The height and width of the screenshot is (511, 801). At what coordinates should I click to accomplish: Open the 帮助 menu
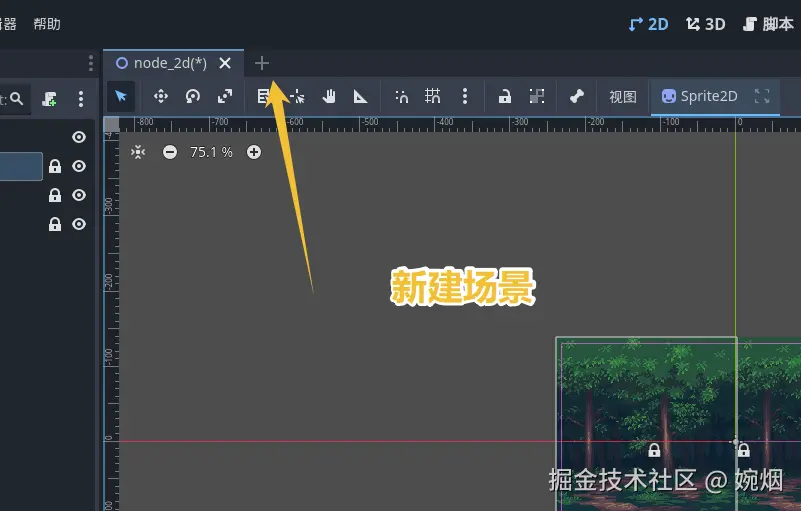(x=47, y=24)
